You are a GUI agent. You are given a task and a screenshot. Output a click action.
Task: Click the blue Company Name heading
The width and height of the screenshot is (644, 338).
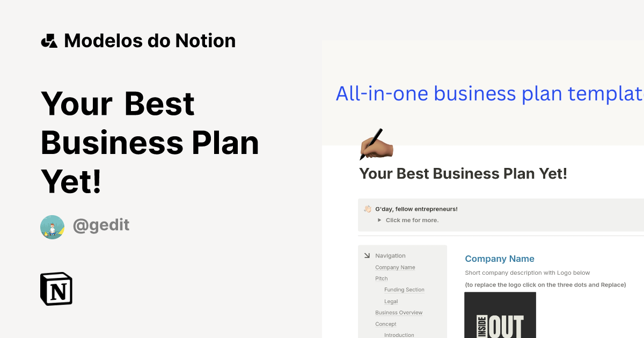[x=500, y=259]
